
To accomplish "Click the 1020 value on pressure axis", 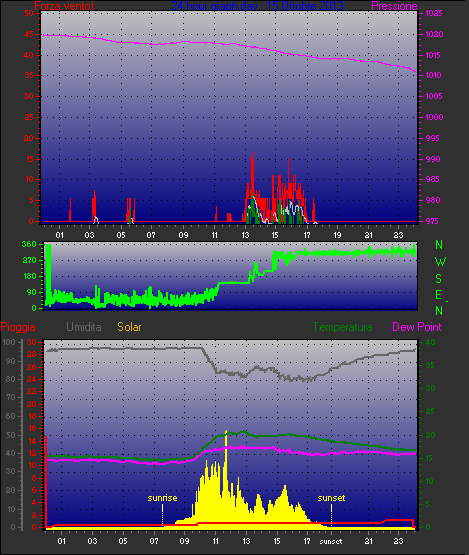I will coord(434,34).
